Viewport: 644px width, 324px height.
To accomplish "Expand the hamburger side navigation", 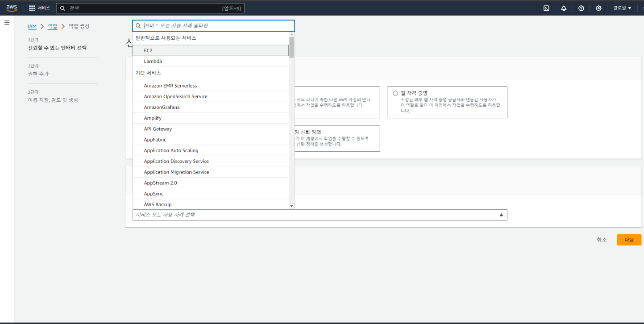I will (7, 22).
